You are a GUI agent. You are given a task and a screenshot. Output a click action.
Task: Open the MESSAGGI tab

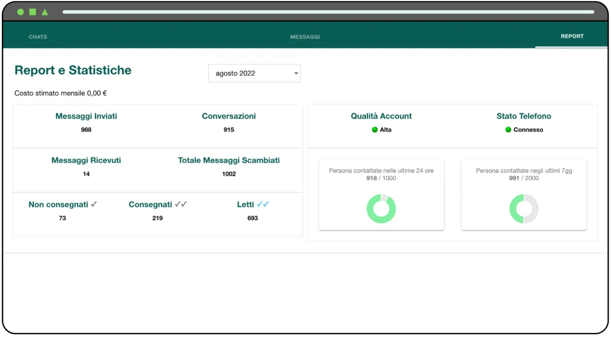(x=305, y=36)
